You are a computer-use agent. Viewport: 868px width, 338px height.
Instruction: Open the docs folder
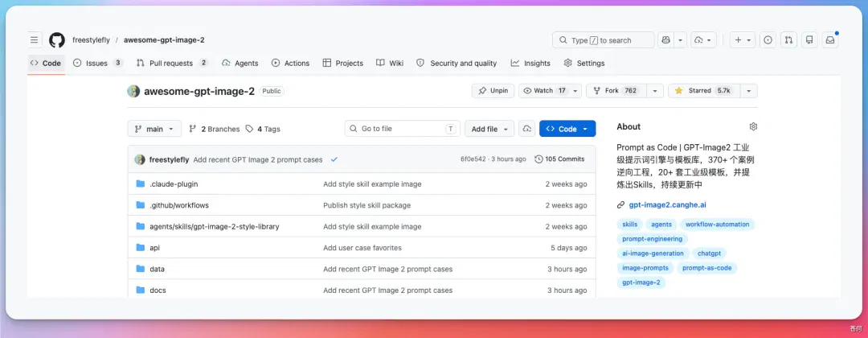point(158,291)
